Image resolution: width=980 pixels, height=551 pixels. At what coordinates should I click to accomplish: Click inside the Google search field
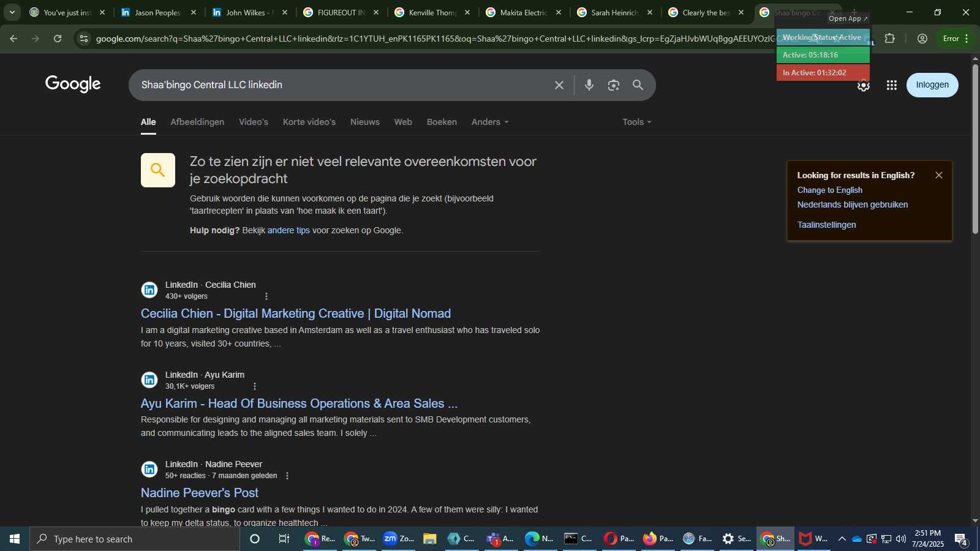343,85
